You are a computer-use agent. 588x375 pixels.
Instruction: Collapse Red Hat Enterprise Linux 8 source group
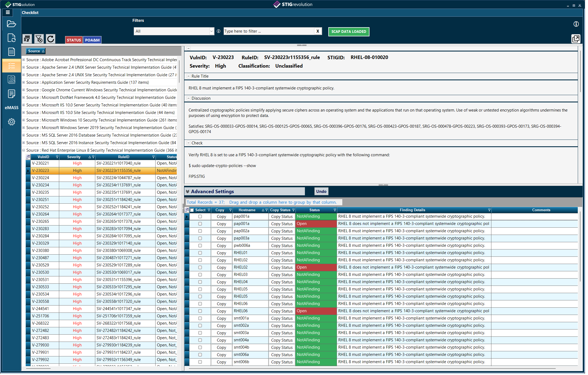click(24, 150)
